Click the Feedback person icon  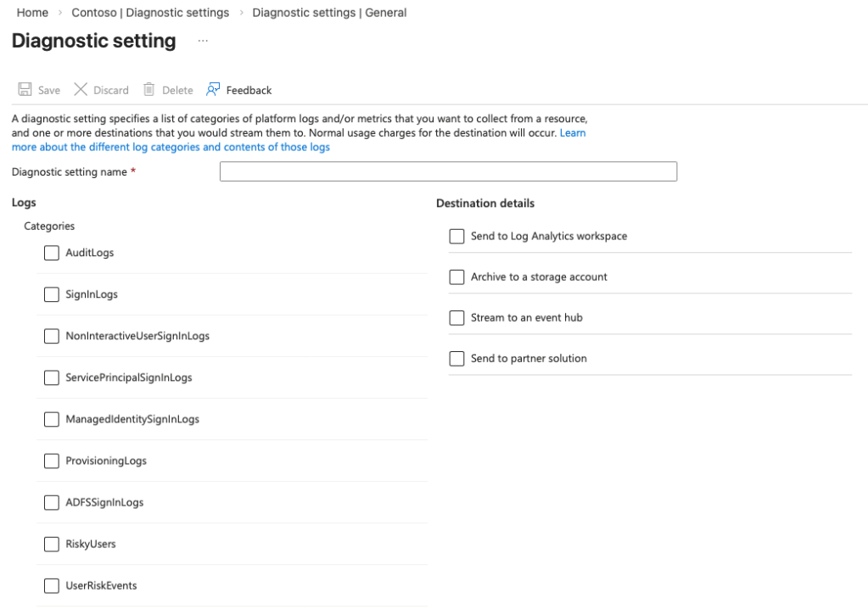click(x=213, y=90)
